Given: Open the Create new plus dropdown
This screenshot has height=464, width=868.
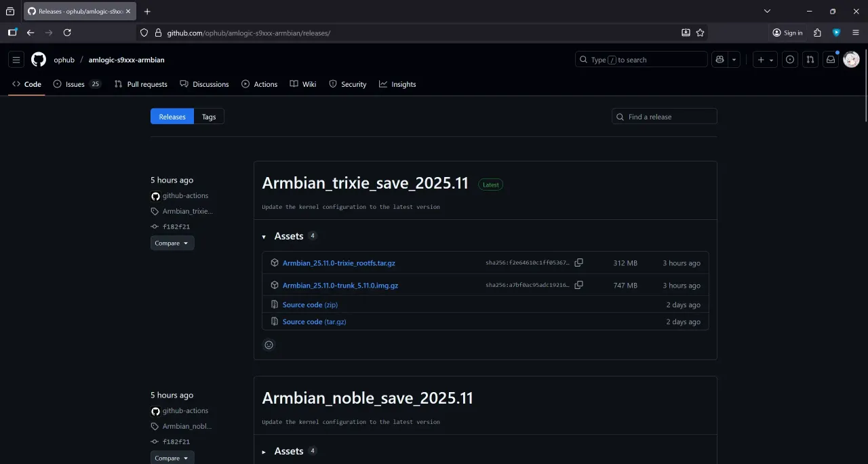Looking at the screenshot, I should (x=765, y=60).
